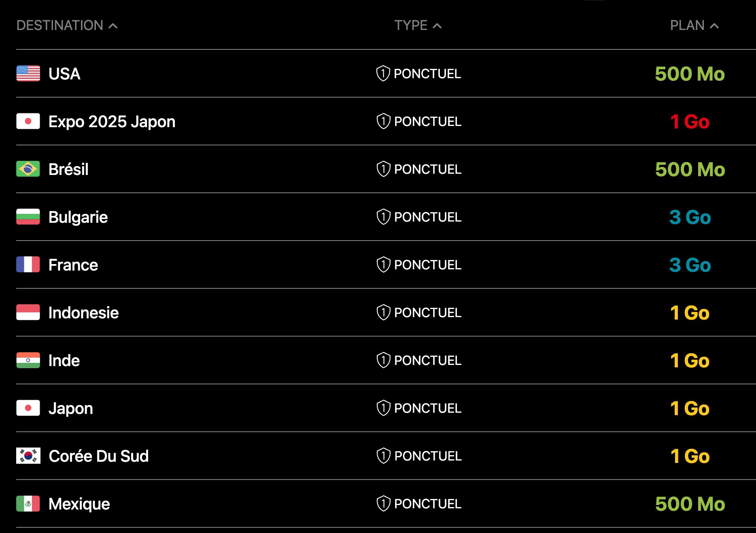Click the shield icon in the Japon row
The image size is (756, 533).
tap(383, 408)
